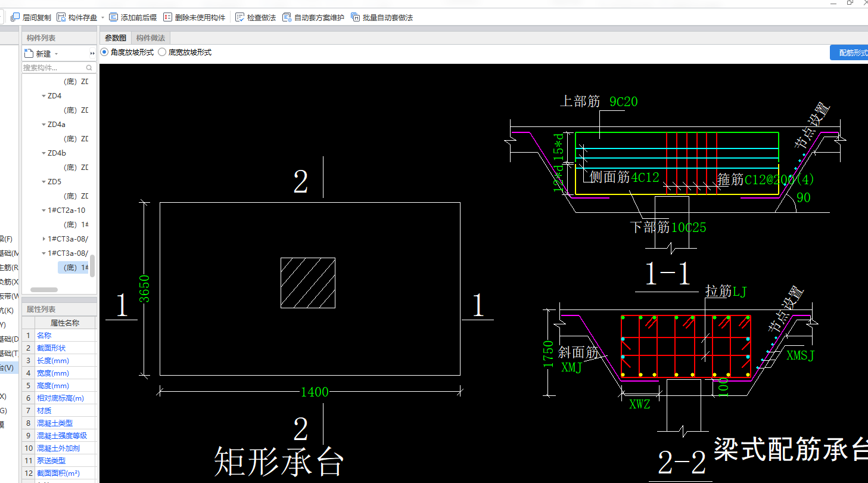
Task: Click the 检查做法 check method icon
Action: click(240, 18)
